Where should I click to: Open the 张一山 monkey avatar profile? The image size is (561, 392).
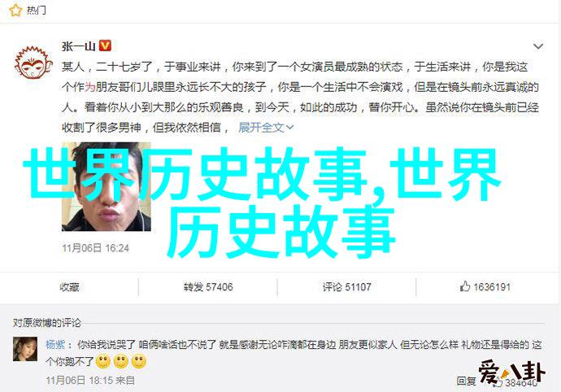(x=33, y=63)
